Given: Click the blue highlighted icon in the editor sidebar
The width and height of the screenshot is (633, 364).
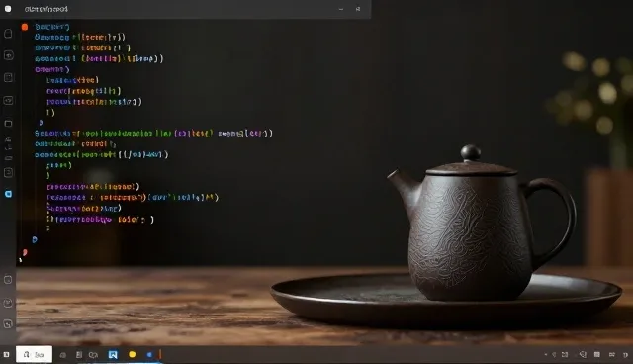Looking at the screenshot, I should [x=8, y=194].
